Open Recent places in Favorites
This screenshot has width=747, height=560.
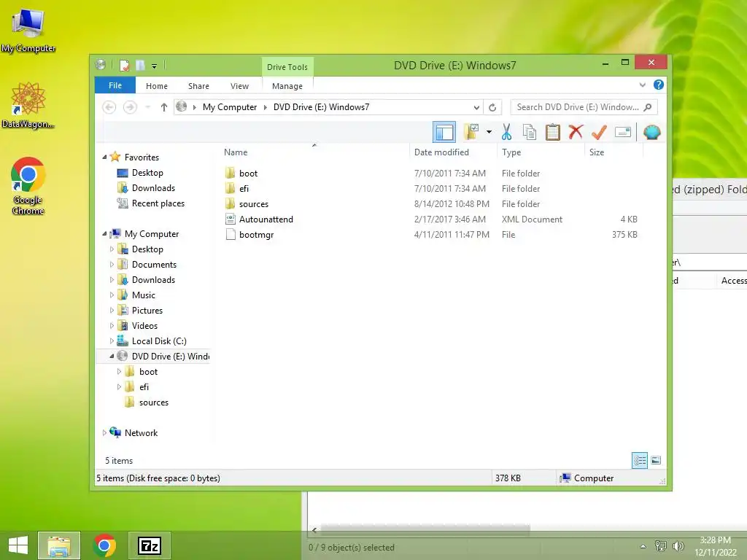click(x=158, y=203)
